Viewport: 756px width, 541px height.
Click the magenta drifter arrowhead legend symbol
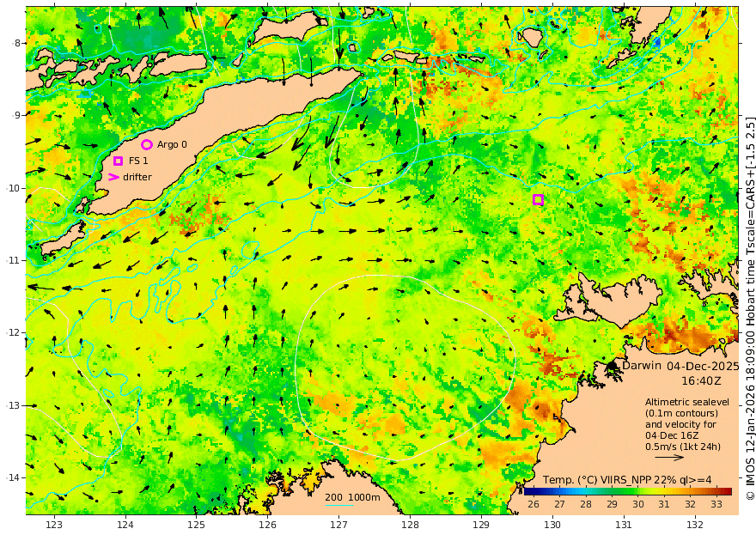click(113, 177)
